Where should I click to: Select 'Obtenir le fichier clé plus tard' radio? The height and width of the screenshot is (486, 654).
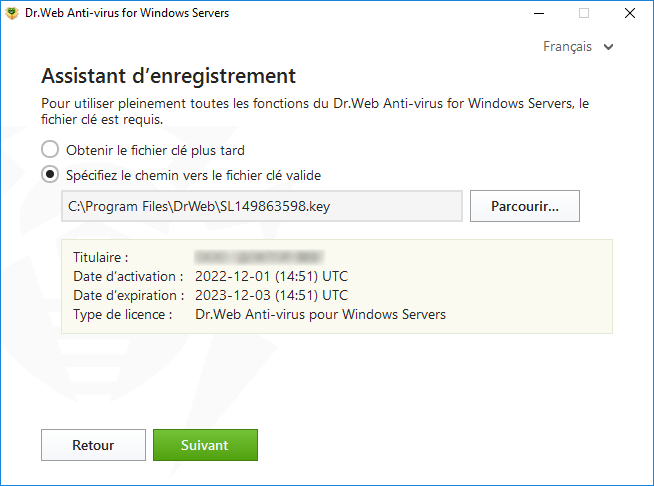tap(50, 150)
